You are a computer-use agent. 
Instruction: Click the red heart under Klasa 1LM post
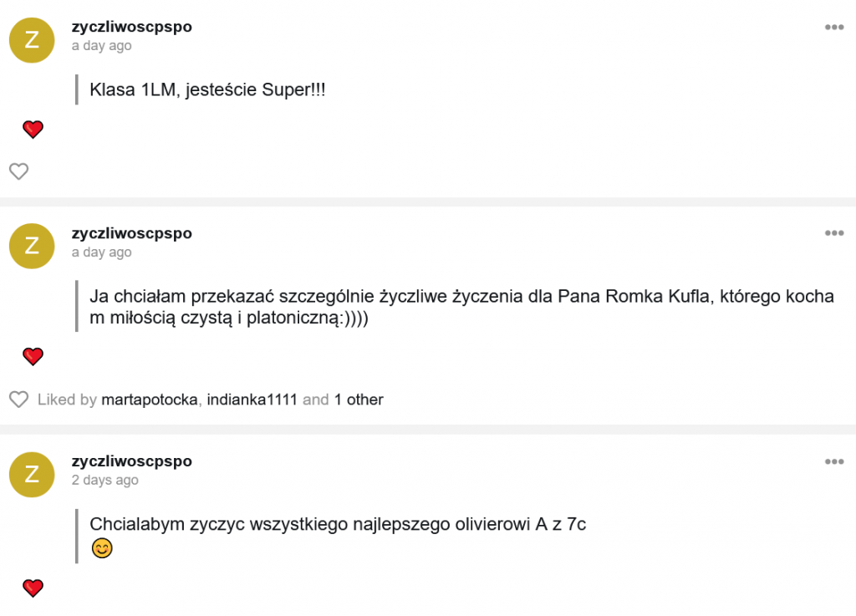[x=33, y=130]
